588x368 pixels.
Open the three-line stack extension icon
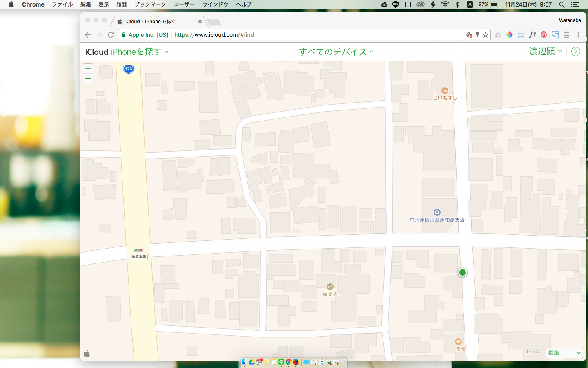coord(566,35)
